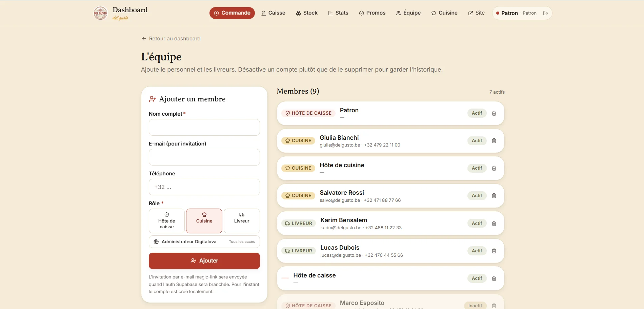Delete the Hôte de caisse member
Image resolution: width=644 pixels, height=309 pixels.
point(494,278)
